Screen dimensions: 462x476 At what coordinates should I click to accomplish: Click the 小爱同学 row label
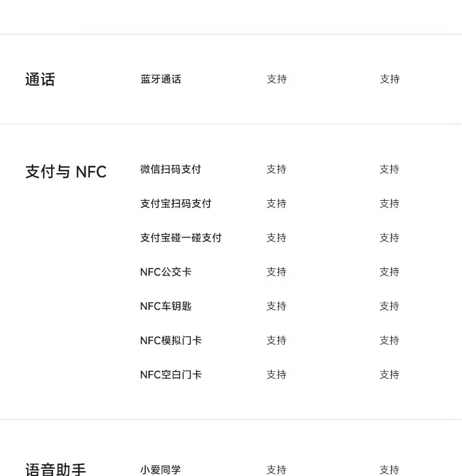point(160,470)
